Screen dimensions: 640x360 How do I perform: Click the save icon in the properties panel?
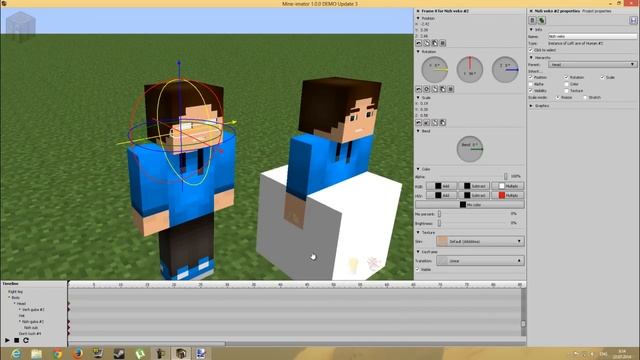click(x=633, y=20)
